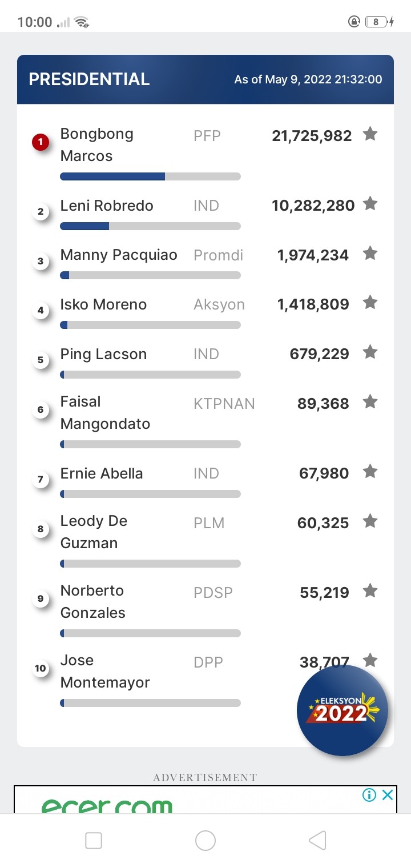This screenshot has width=411, height=868.
Task: Star Bongbong Marcos as favorite
Action: pos(370,134)
